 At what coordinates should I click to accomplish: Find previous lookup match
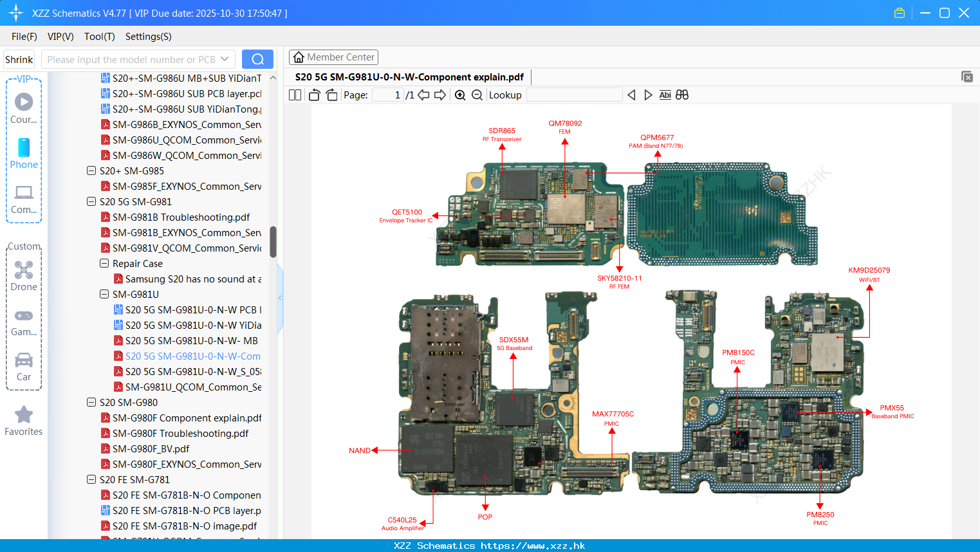pos(631,95)
